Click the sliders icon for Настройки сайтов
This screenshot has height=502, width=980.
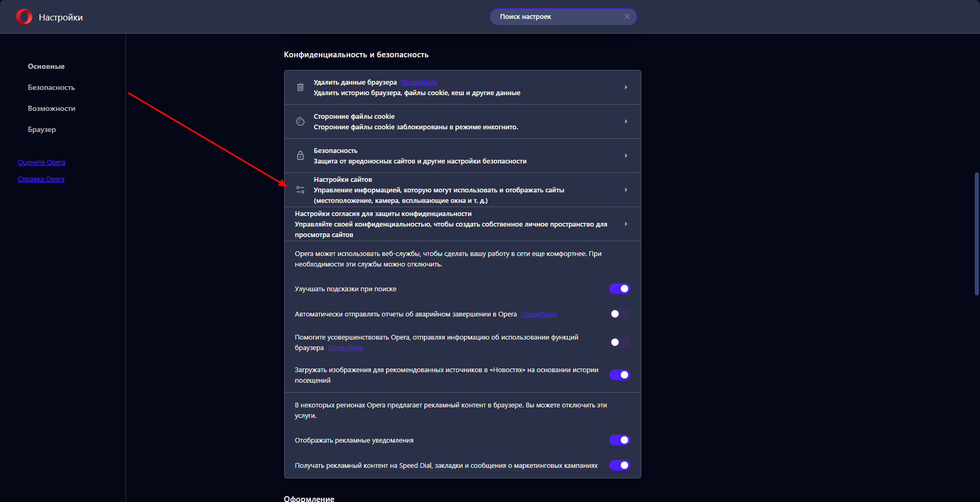(300, 190)
